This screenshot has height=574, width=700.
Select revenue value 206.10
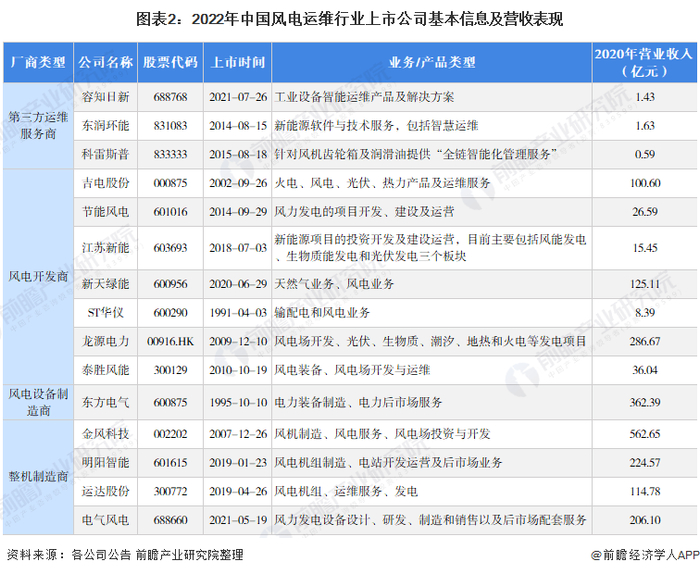(645, 520)
